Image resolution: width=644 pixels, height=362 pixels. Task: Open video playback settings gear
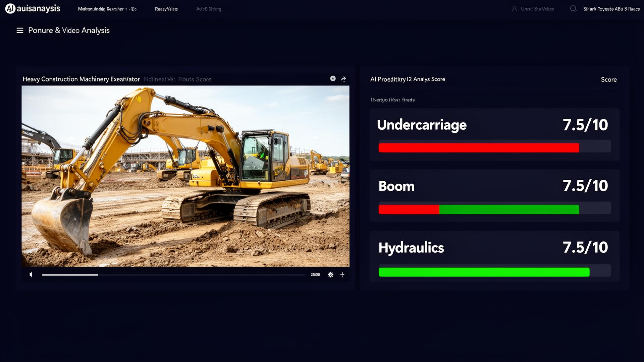[x=330, y=274]
